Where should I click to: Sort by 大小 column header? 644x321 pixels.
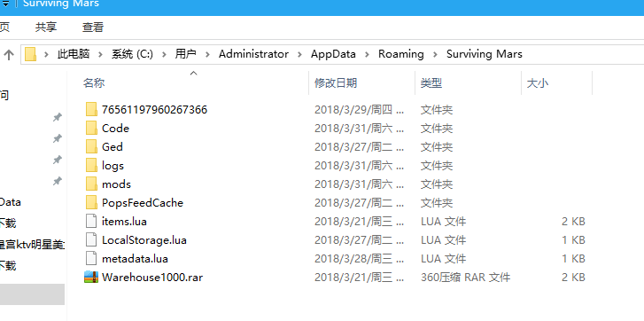[x=538, y=83]
